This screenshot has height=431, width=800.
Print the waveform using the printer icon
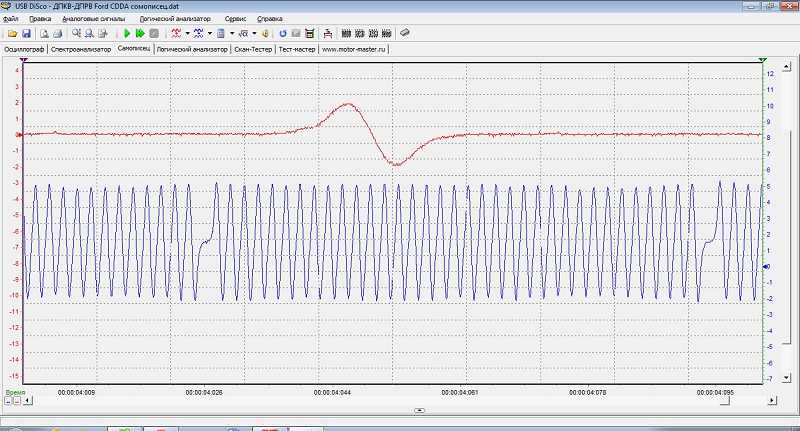(x=58, y=34)
